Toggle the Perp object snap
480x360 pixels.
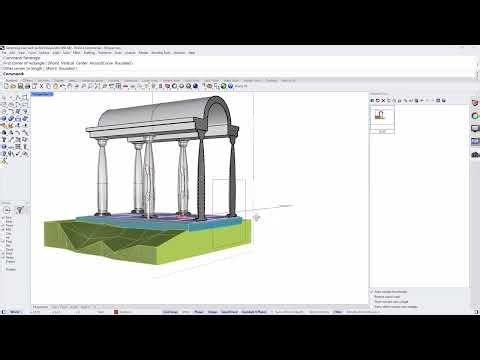(7, 241)
